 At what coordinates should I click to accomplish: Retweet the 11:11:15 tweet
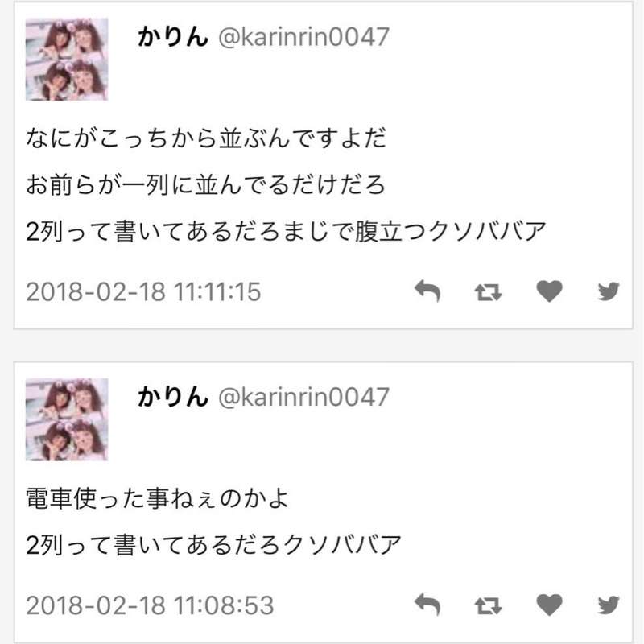point(488,292)
